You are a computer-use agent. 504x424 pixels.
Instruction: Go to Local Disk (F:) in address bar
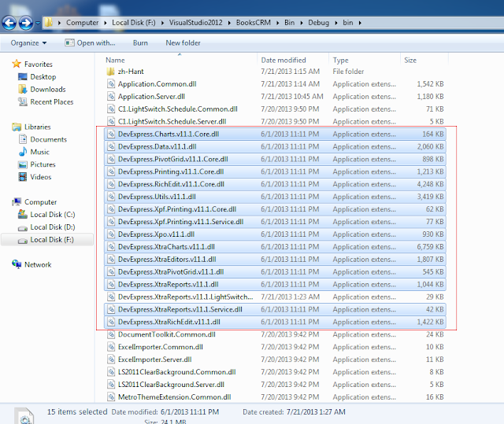point(134,23)
